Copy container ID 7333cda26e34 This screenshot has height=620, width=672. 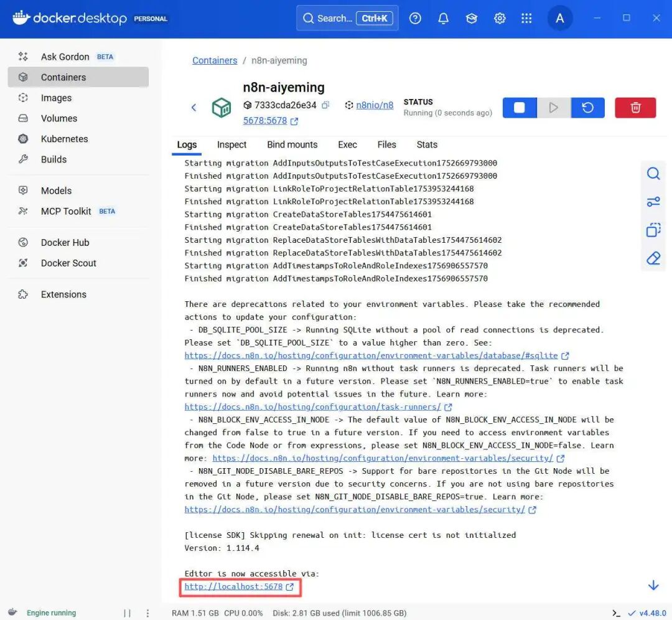pyautogui.click(x=325, y=105)
